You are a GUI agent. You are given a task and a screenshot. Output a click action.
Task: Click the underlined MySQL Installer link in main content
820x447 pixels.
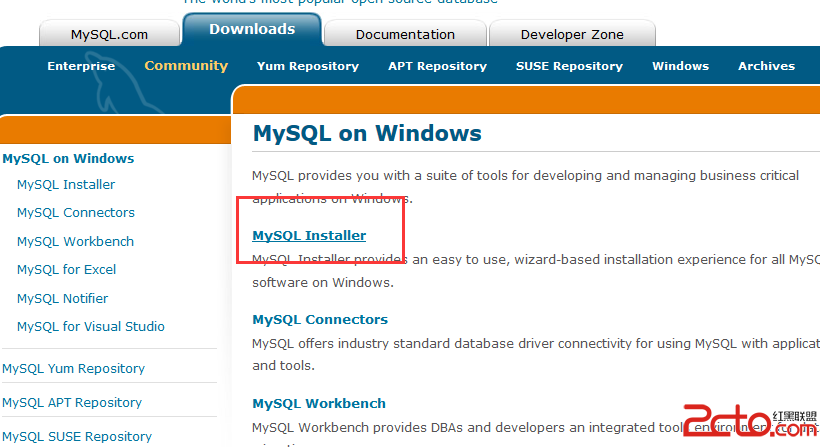(x=309, y=236)
